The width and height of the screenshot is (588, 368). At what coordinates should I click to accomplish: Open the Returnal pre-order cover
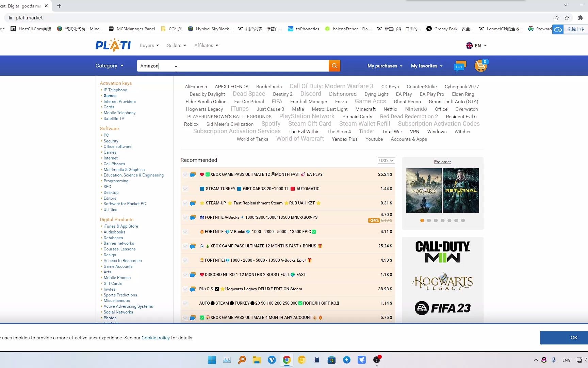point(461,190)
